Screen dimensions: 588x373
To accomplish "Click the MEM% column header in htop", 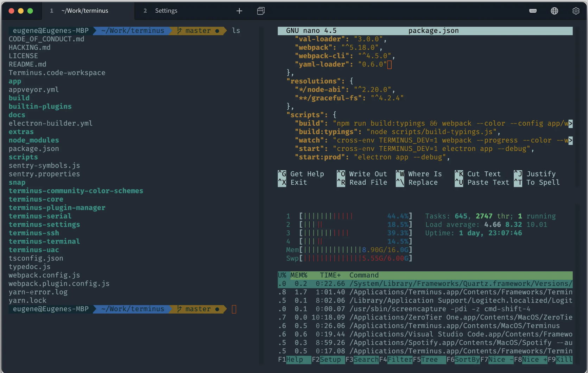I will tap(299, 275).
